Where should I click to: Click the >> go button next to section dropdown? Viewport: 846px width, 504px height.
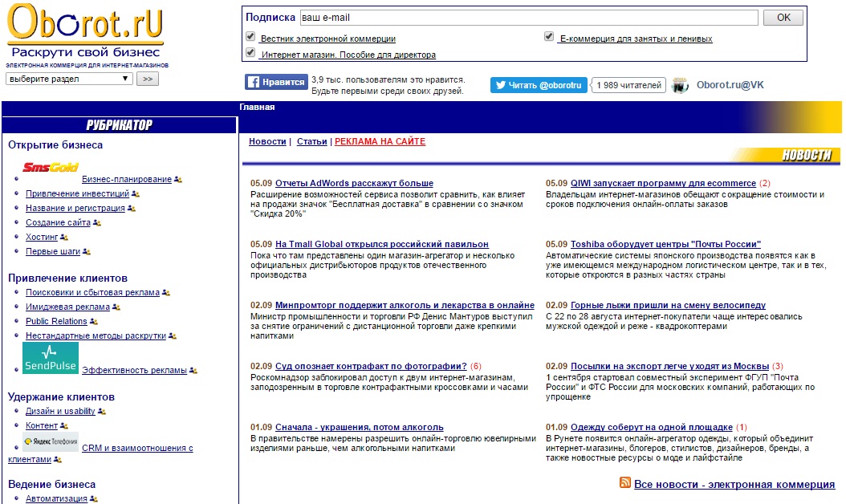[x=148, y=79]
